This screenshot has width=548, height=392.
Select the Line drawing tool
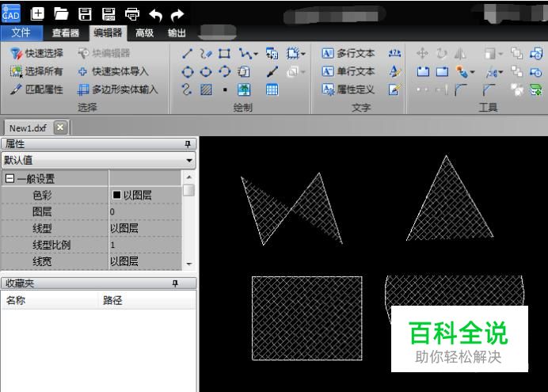click(x=188, y=54)
